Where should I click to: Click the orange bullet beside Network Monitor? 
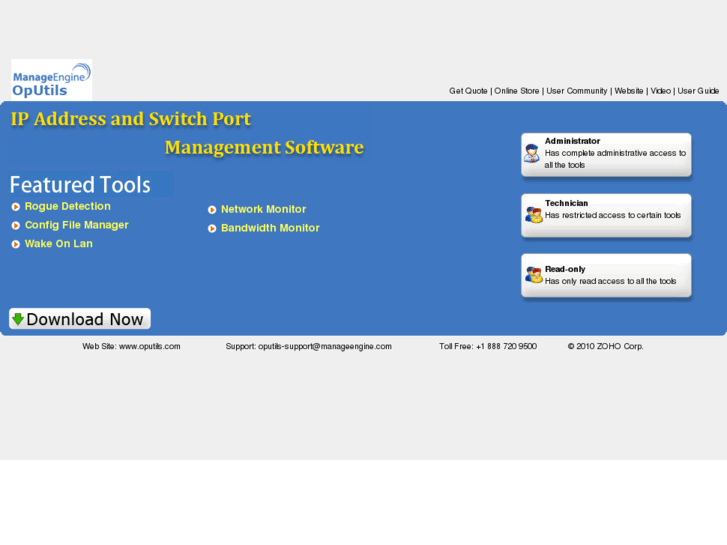[212, 210]
